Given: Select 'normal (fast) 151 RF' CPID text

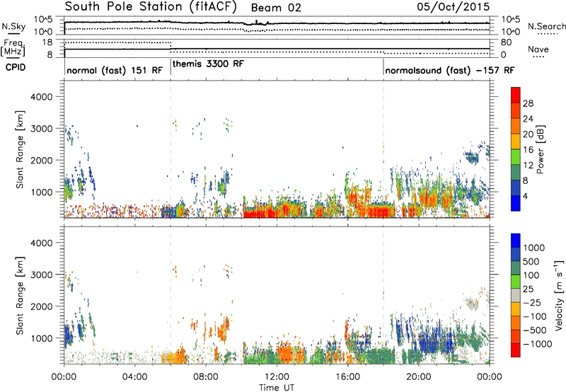Looking at the screenshot, I should click(115, 70).
